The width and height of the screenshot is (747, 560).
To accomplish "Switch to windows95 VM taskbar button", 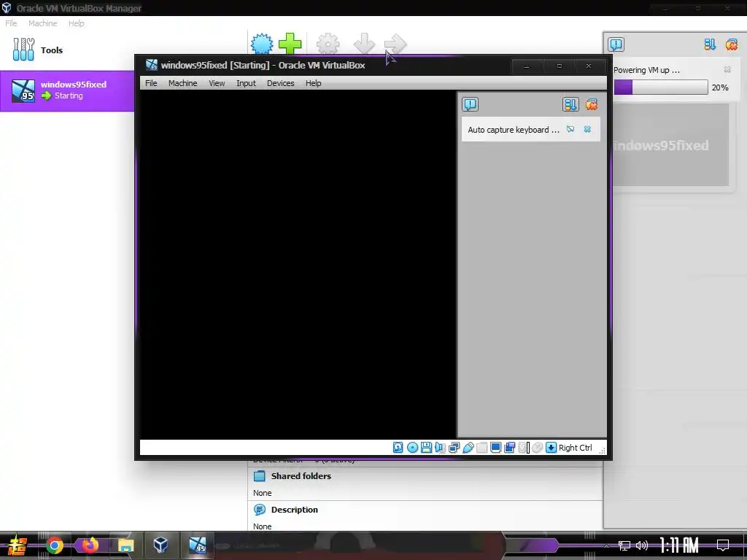I will coord(197,545).
